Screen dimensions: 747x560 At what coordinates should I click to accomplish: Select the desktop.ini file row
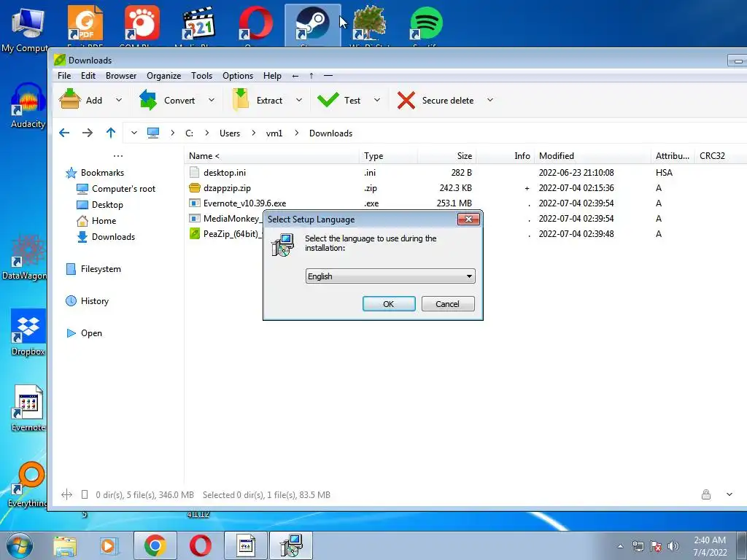(465, 172)
